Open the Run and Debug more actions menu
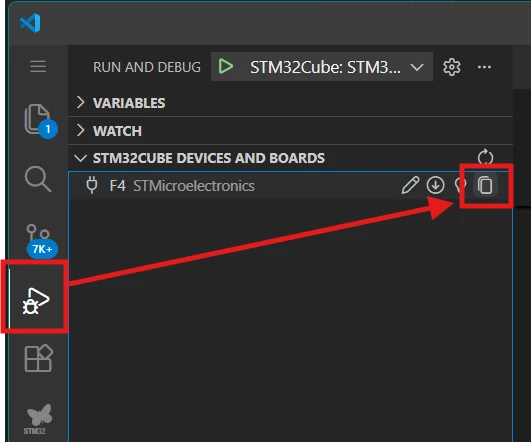The image size is (531, 442). point(484,67)
